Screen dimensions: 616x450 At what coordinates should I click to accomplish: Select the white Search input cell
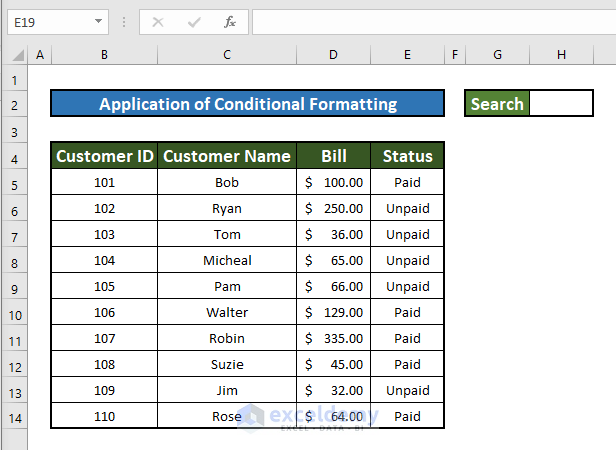point(560,103)
